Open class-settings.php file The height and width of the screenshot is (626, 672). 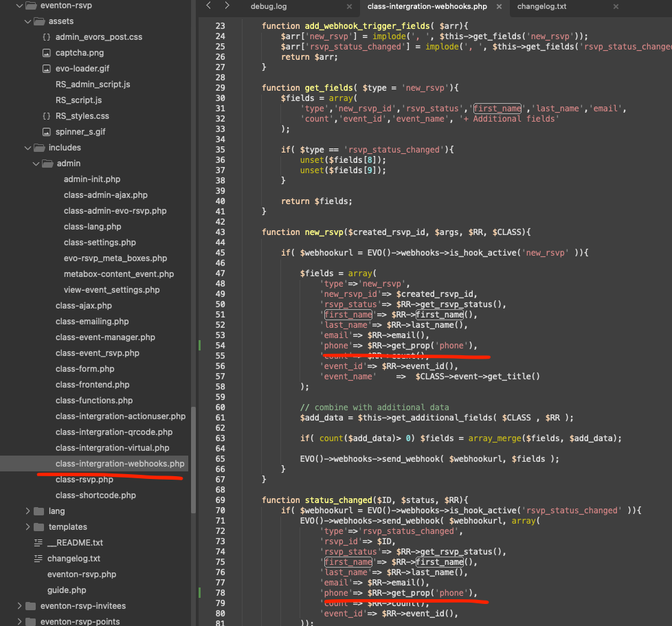[x=100, y=243]
